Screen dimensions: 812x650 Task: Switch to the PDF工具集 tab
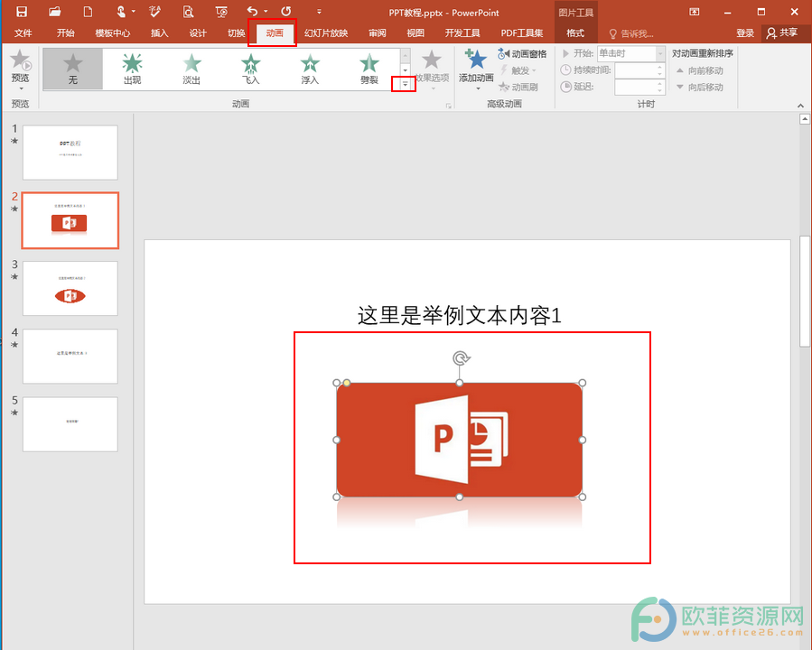(x=521, y=33)
